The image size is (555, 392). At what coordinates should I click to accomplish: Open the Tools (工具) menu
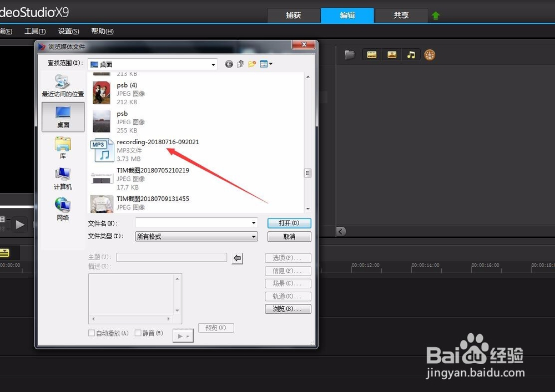[34, 31]
